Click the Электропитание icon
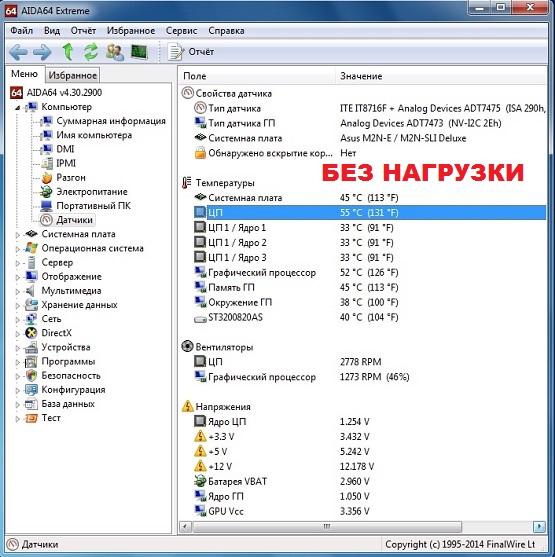The height and width of the screenshot is (557, 555). pos(47,192)
